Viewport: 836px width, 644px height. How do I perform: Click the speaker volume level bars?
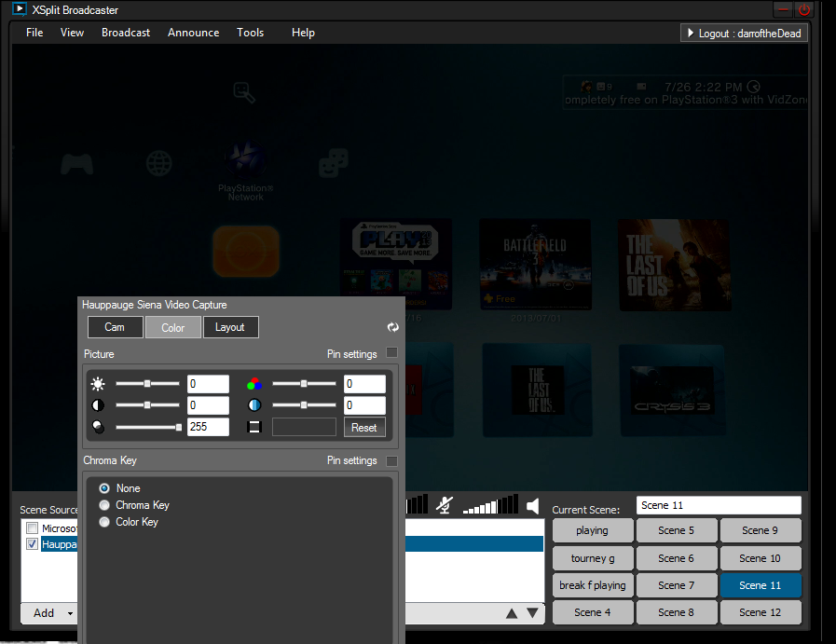click(x=490, y=505)
